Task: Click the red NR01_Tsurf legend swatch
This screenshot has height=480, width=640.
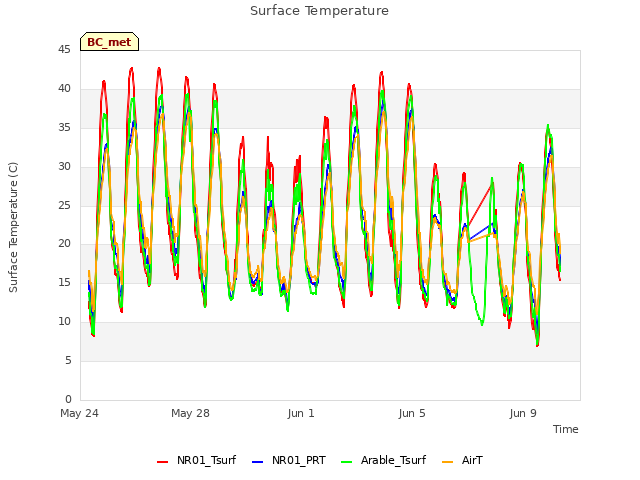Action: (162, 462)
